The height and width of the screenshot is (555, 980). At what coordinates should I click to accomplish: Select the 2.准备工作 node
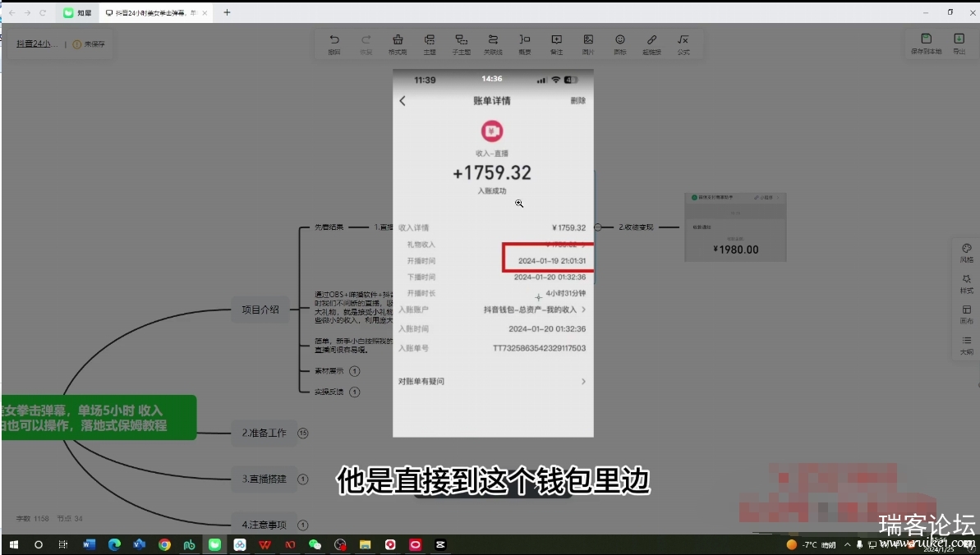coord(264,433)
